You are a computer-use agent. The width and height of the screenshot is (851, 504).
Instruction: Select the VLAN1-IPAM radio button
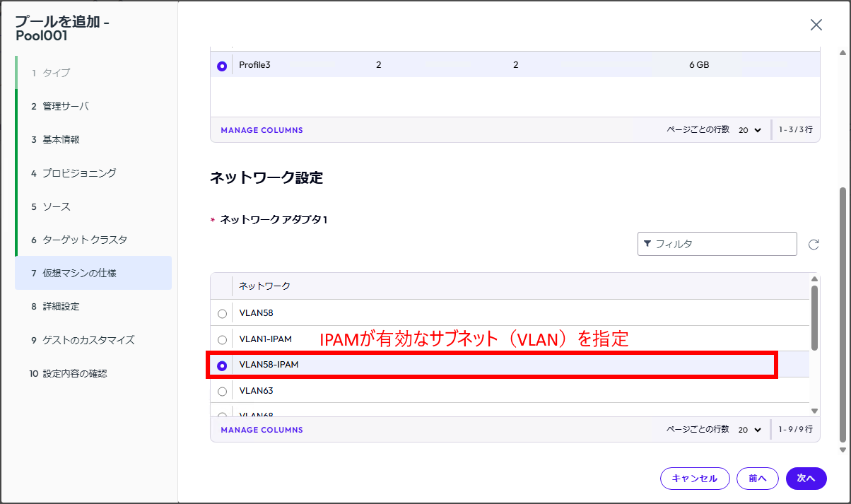[223, 339]
